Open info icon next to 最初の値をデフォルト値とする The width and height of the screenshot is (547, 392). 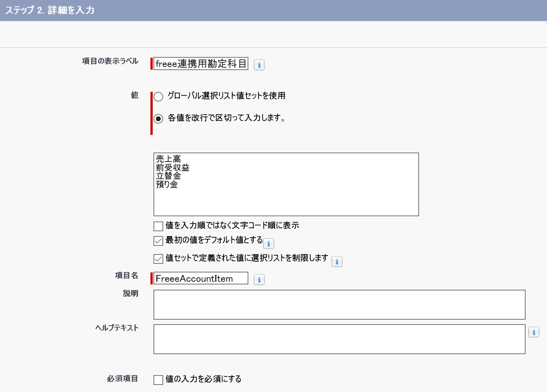coord(269,244)
